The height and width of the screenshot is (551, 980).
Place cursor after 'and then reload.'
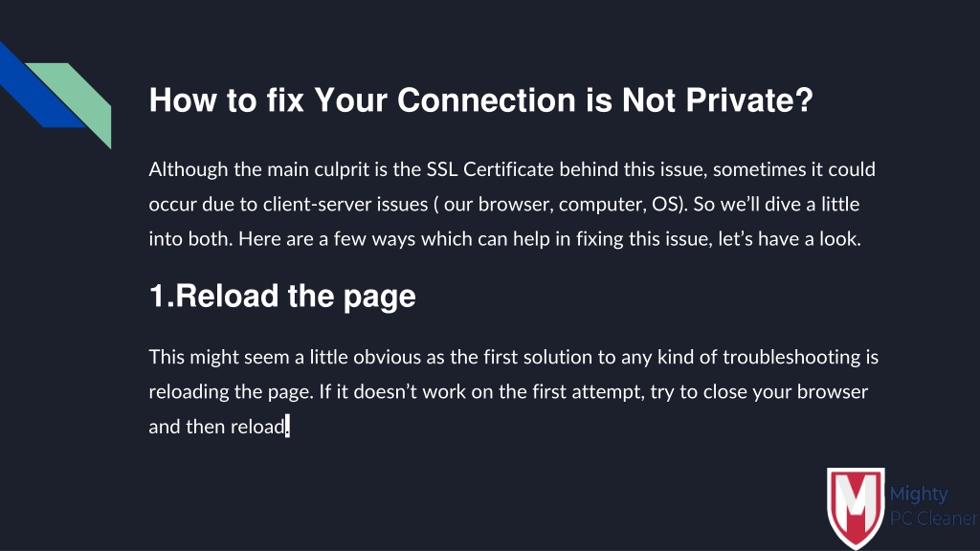tap(289, 427)
